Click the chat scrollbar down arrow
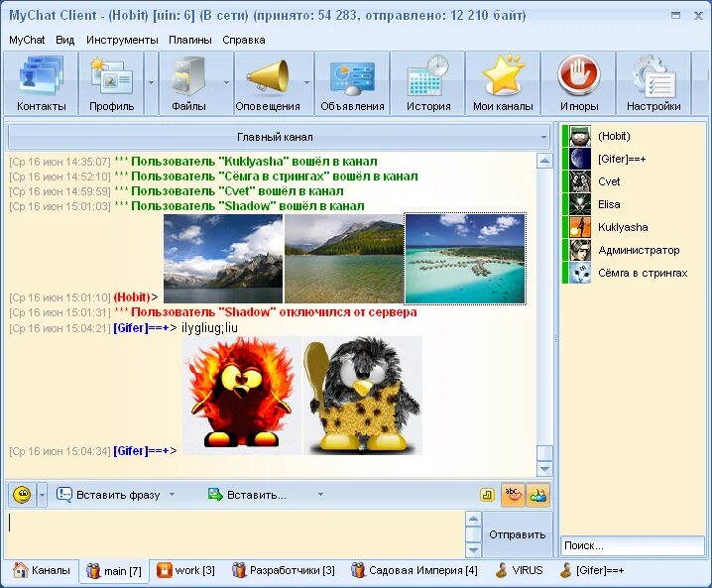The width and height of the screenshot is (712, 588). click(544, 468)
